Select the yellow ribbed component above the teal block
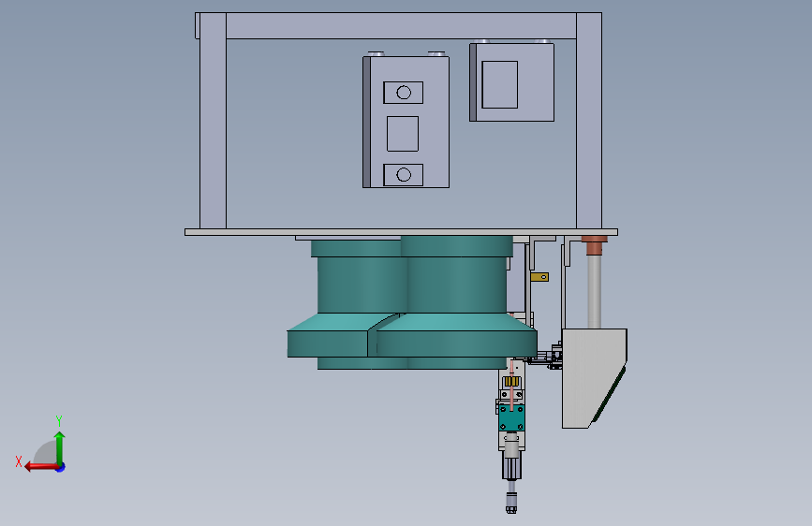812x526 pixels. 511,382
